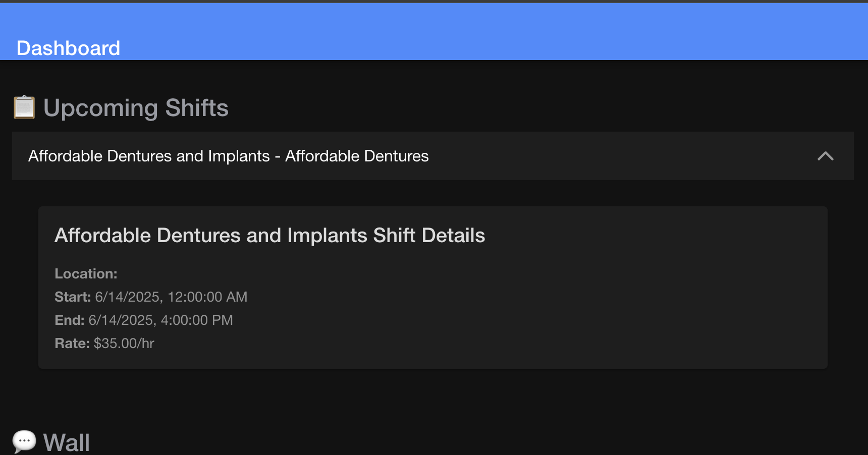Click the Location label in shift details

click(x=86, y=273)
